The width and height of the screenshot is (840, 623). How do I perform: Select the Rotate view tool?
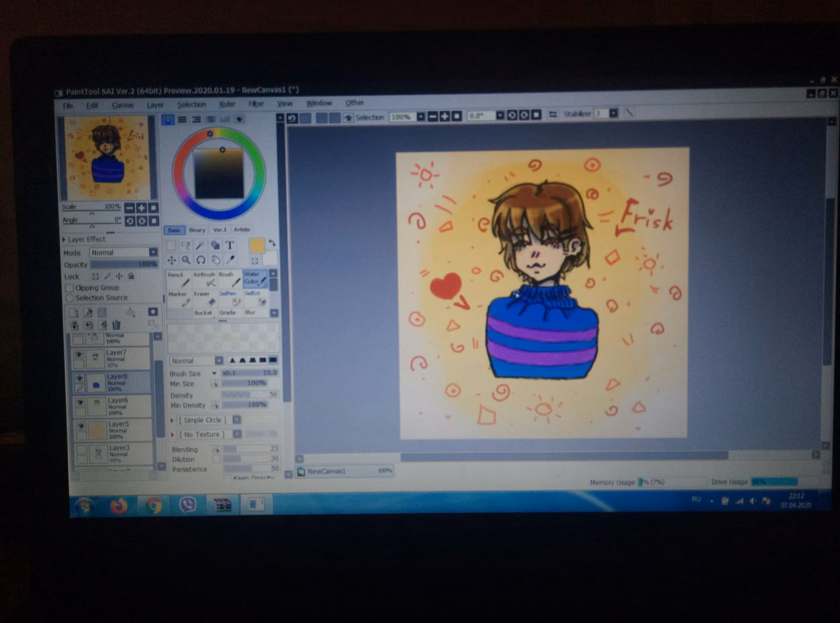(201, 260)
